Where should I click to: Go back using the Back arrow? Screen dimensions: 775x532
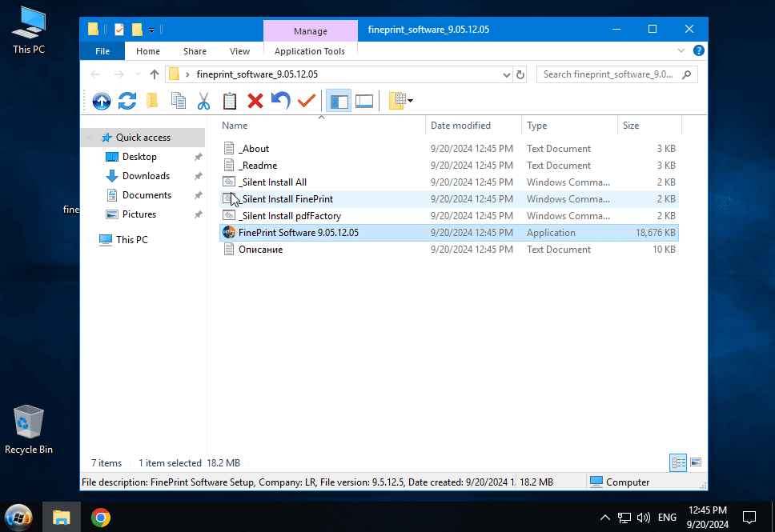(95, 74)
